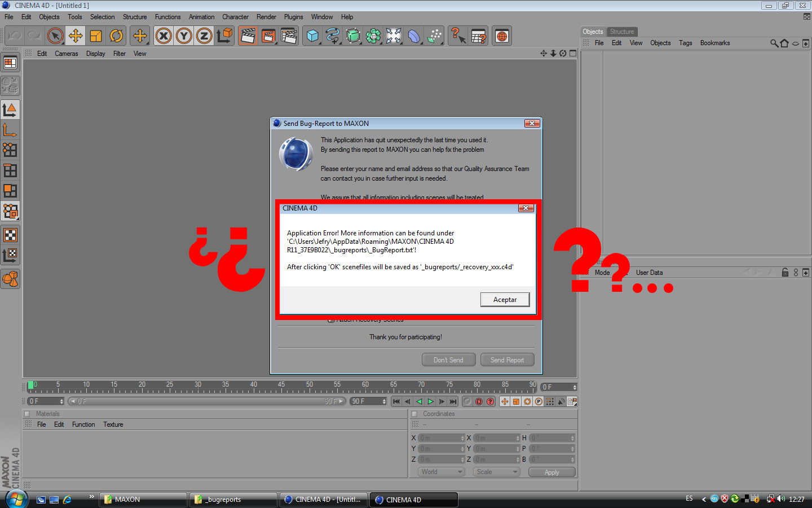Tick the Materials panel checkbox
The image size is (812, 508).
[27, 414]
